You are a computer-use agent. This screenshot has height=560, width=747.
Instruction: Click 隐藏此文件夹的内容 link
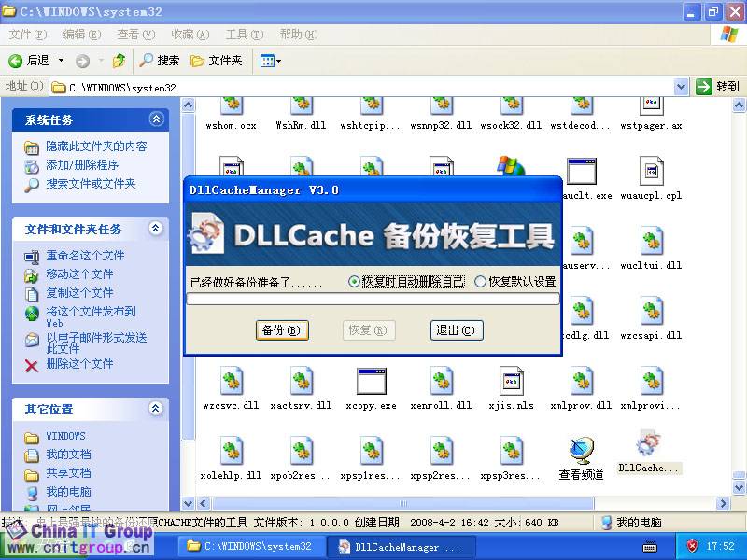[97, 147]
